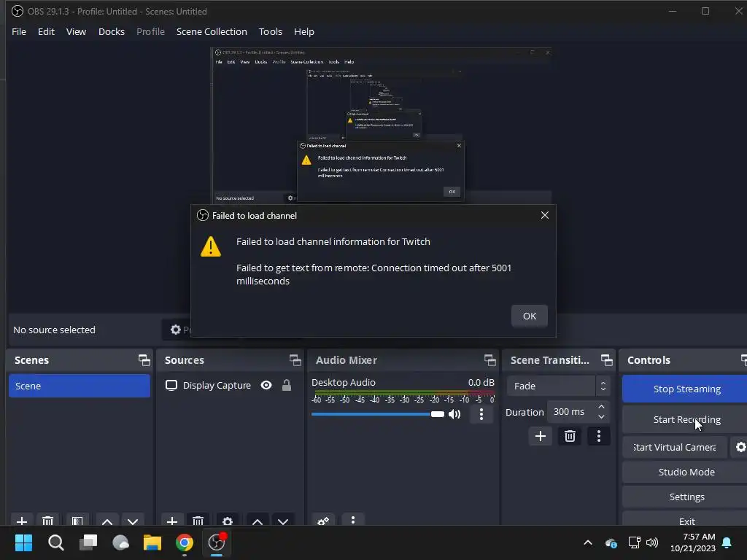Open clock and date 7:57 AM
Viewport: 747px width, 560px height.
693,542
